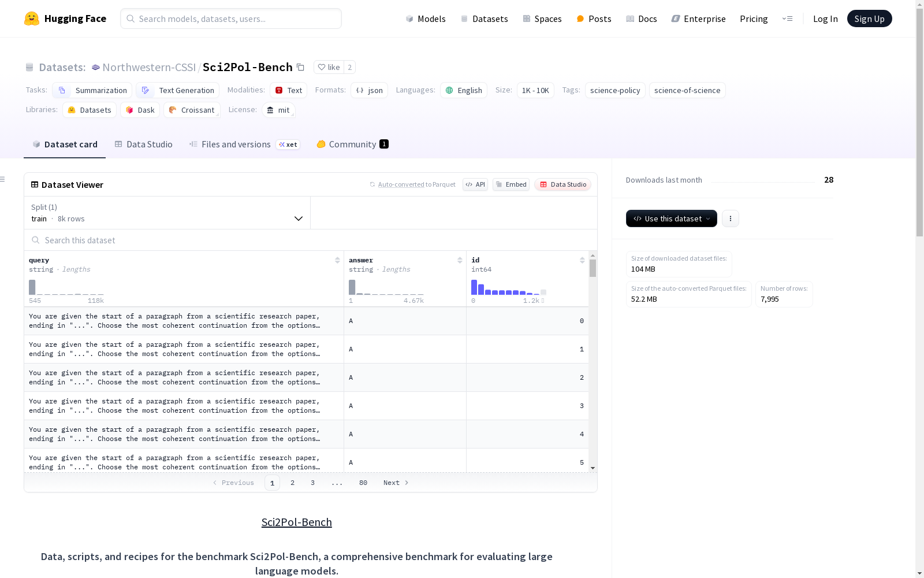This screenshot has width=924, height=578.
Task: Click the heart like button
Action: [329, 67]
